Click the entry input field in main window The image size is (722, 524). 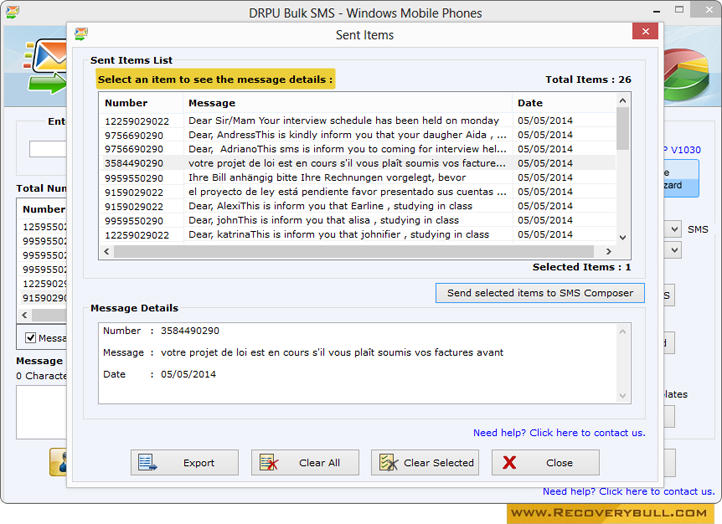pos(48,149)
